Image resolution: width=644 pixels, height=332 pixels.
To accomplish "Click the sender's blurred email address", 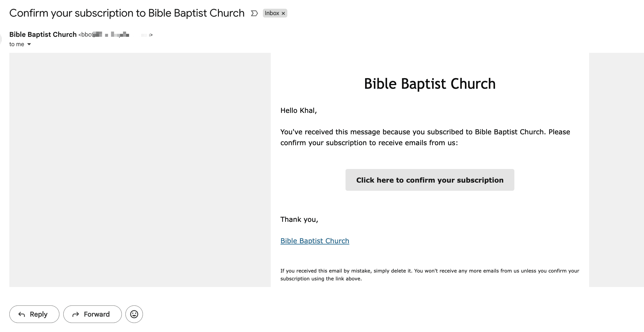I will (116, 35).
